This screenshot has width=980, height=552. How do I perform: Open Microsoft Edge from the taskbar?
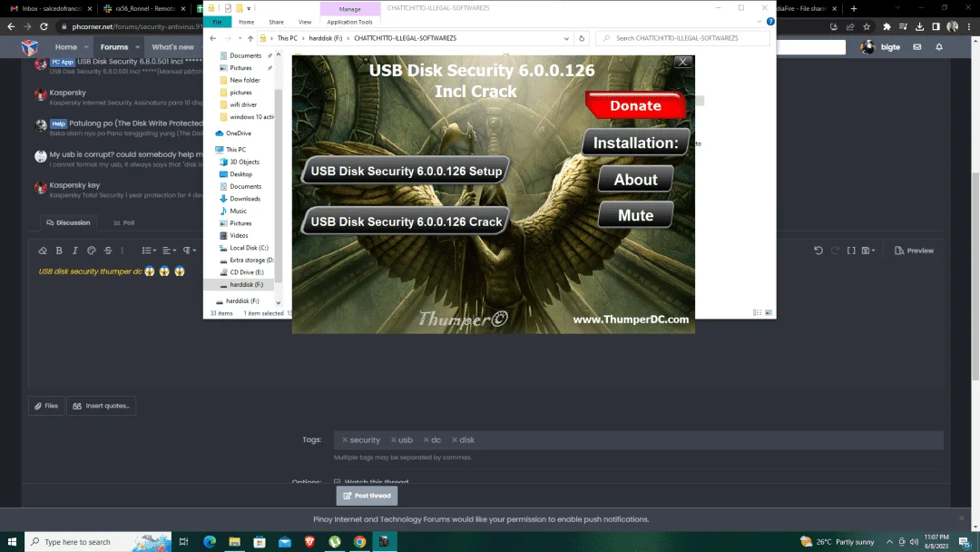(210, 541)
